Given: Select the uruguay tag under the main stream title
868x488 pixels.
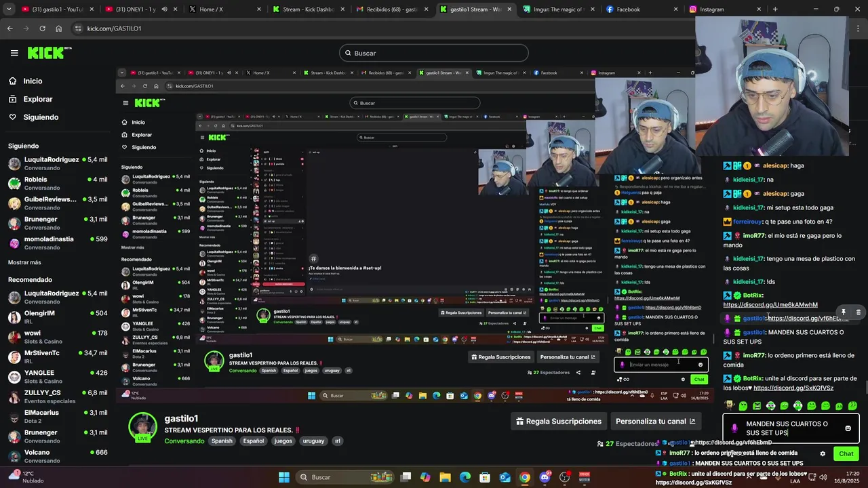Looking at the screenshot, I should click(x=313, y=441).
